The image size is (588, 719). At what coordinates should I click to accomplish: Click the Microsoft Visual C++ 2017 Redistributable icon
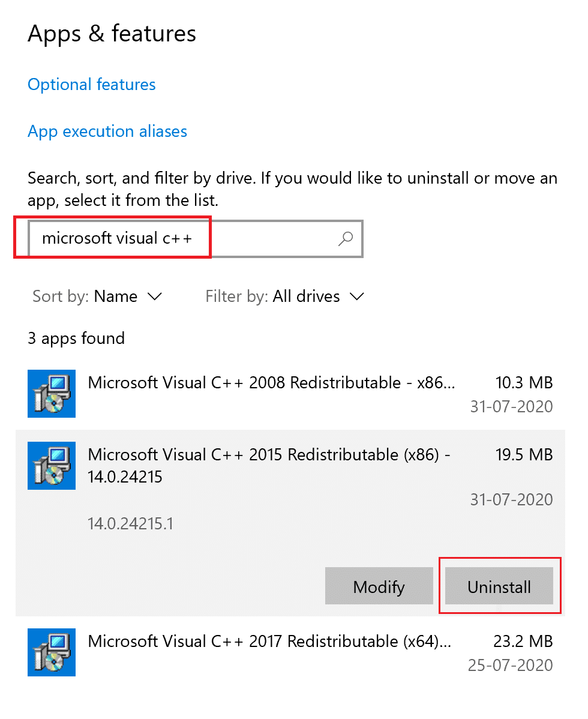coord(51,652)
